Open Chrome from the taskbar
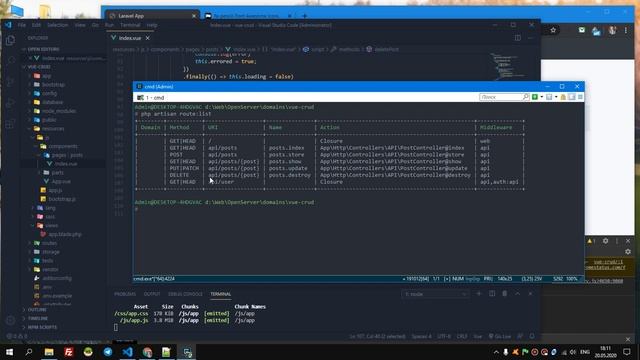Screen dimensions: 640x360 (x=147, y=352)
